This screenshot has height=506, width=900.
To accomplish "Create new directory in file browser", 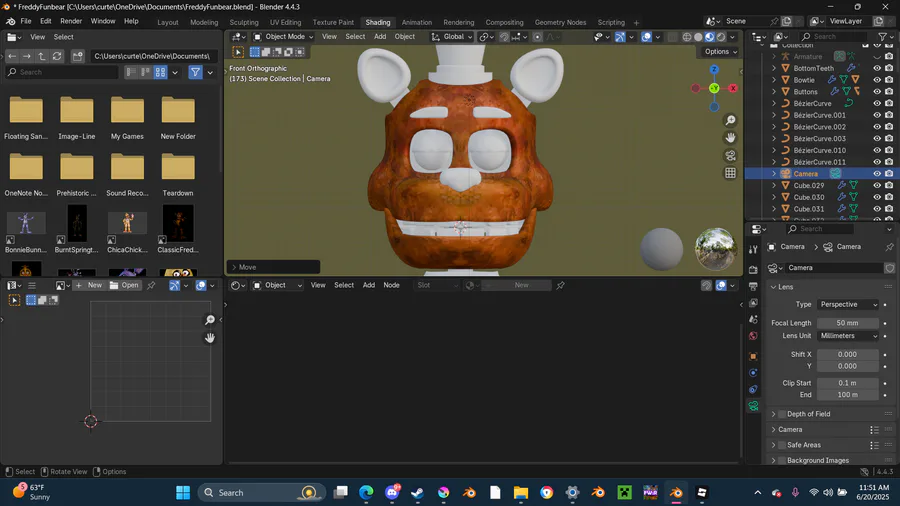I will click(77, 56).
